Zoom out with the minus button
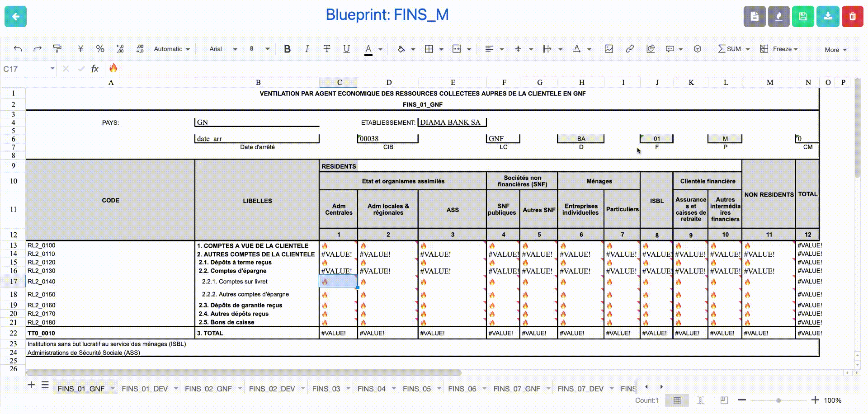This screenshot has height=414, width=868. (742, 400)
